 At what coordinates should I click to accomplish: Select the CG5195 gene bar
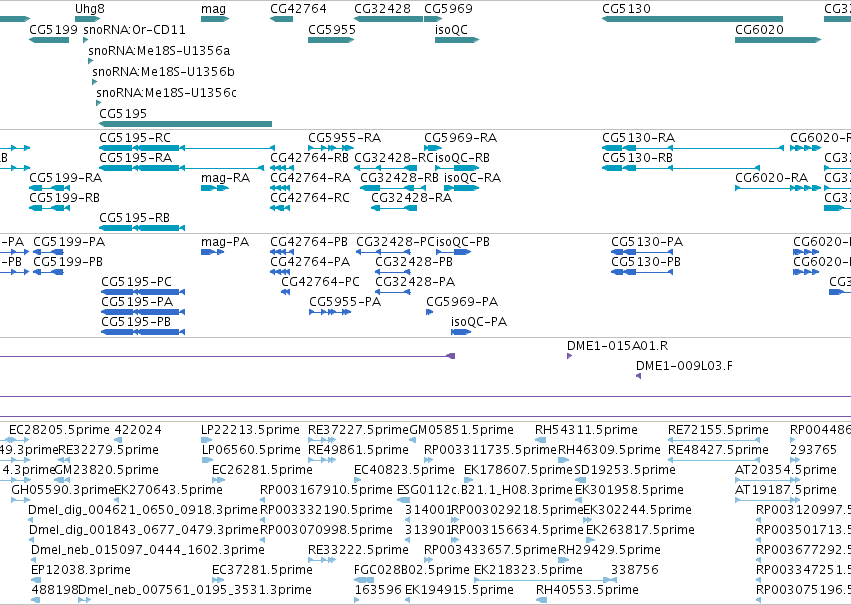(185, 124)
